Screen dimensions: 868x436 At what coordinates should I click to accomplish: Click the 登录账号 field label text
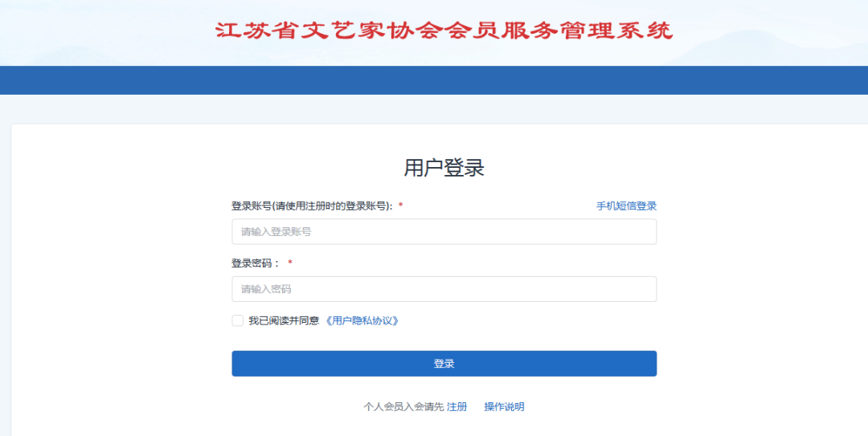312,206
